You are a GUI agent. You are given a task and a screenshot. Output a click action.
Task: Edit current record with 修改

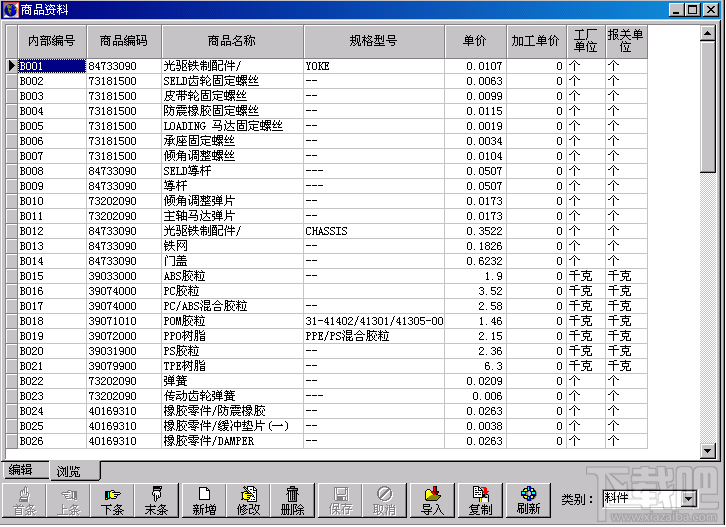pos(248,501)
